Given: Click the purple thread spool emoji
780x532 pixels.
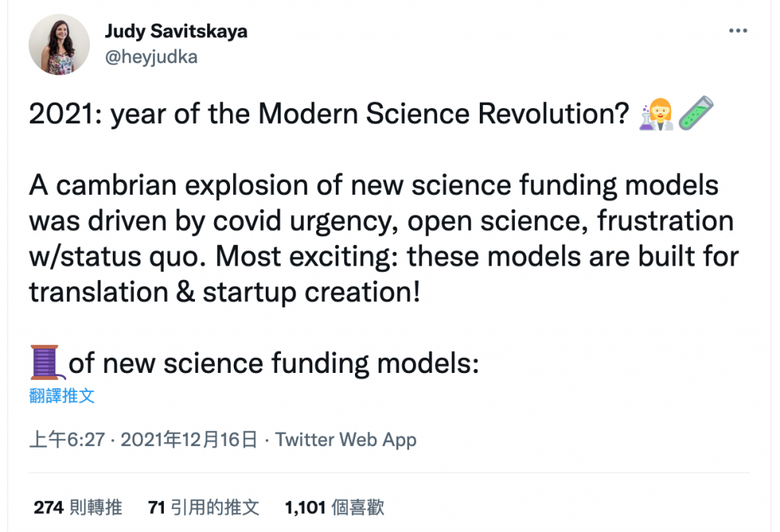Looking at the screenshot, I should 46,362.
